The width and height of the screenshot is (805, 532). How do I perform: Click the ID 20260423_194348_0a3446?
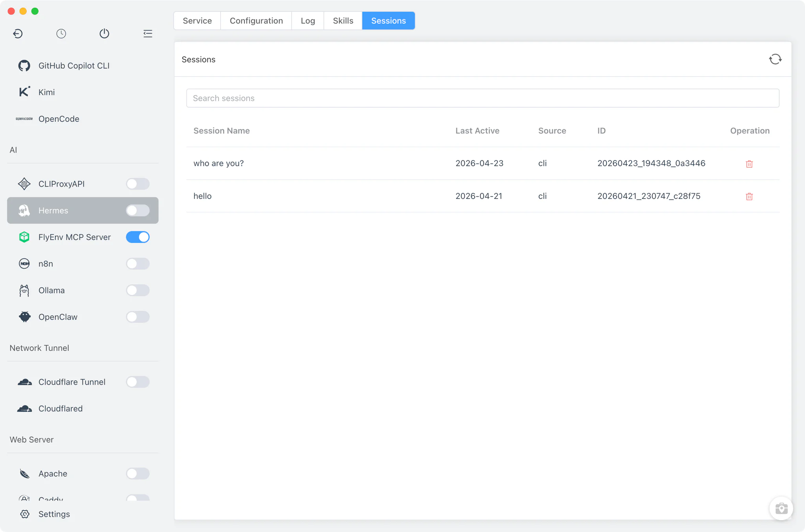coord(651,163)
